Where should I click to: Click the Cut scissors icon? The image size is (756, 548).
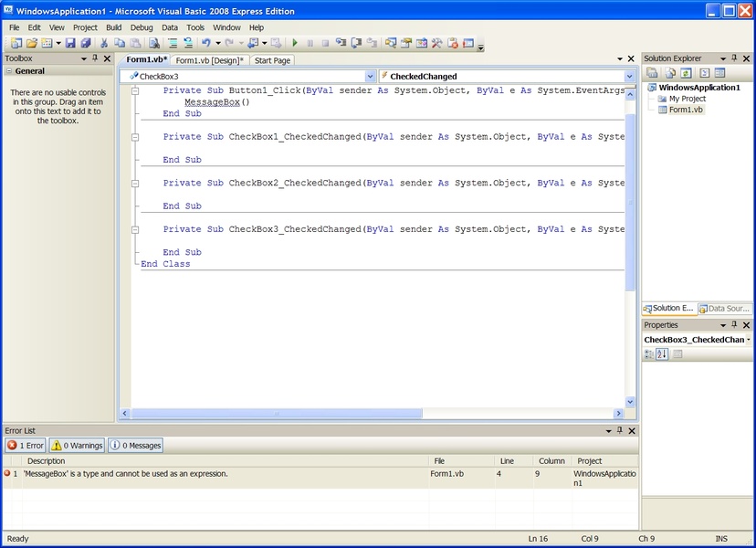tap(105, 43)
